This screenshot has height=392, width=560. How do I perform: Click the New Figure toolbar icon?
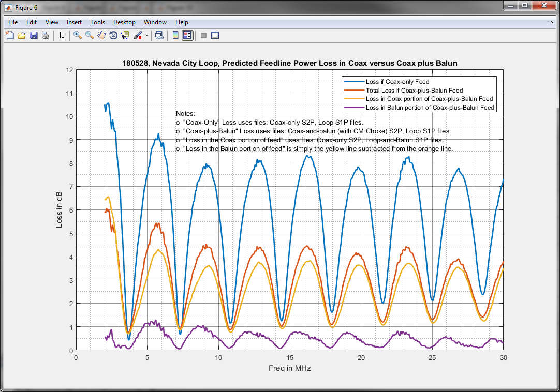coord(10,35)
